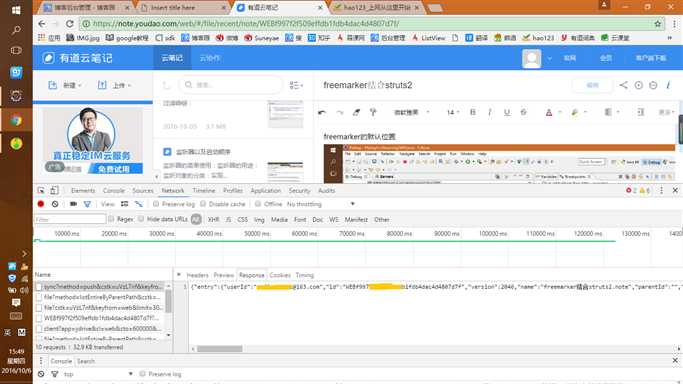
Task: Click the Youdao cloud note logo
Action: [78, 58]
